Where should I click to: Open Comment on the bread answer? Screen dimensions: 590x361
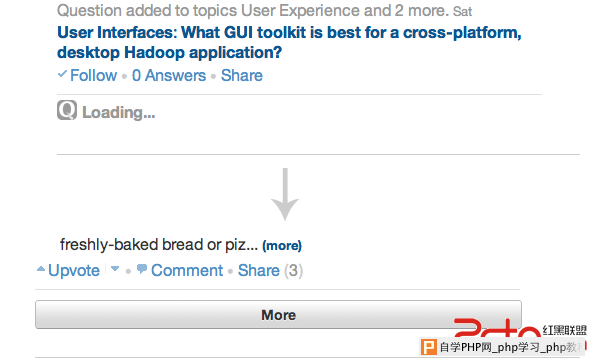(187, 270)
